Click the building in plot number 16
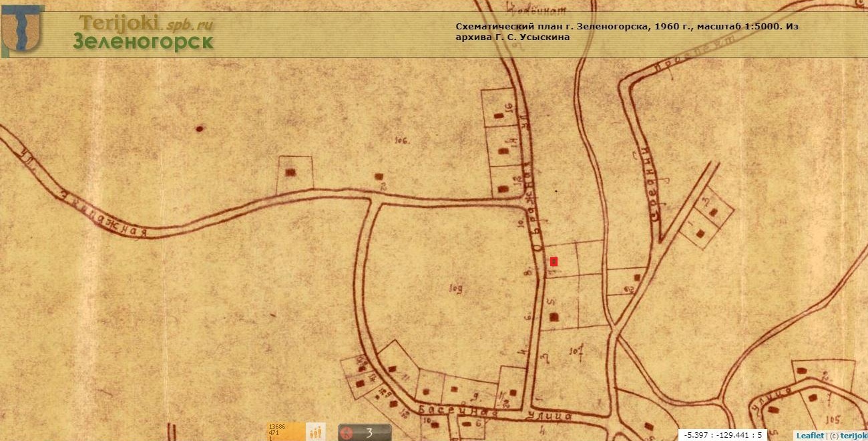The image size is (868, 441). [499, 116]
